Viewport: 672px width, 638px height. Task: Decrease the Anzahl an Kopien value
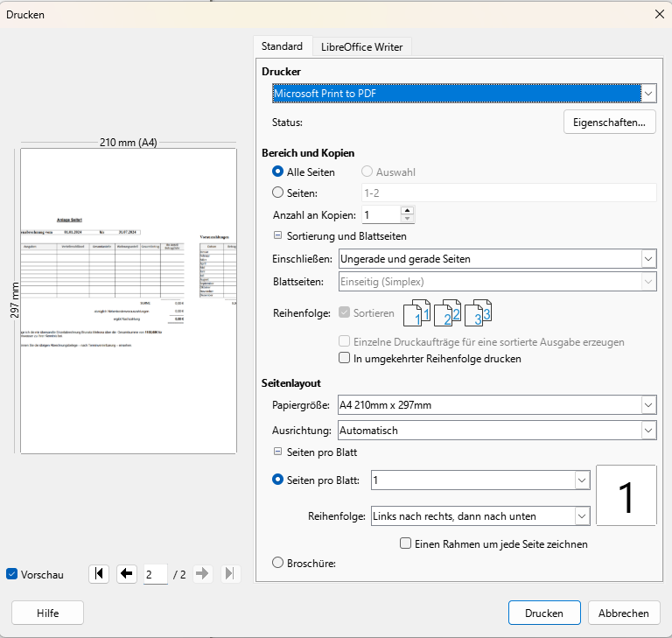pyautogui.click(x=407, y=219)
